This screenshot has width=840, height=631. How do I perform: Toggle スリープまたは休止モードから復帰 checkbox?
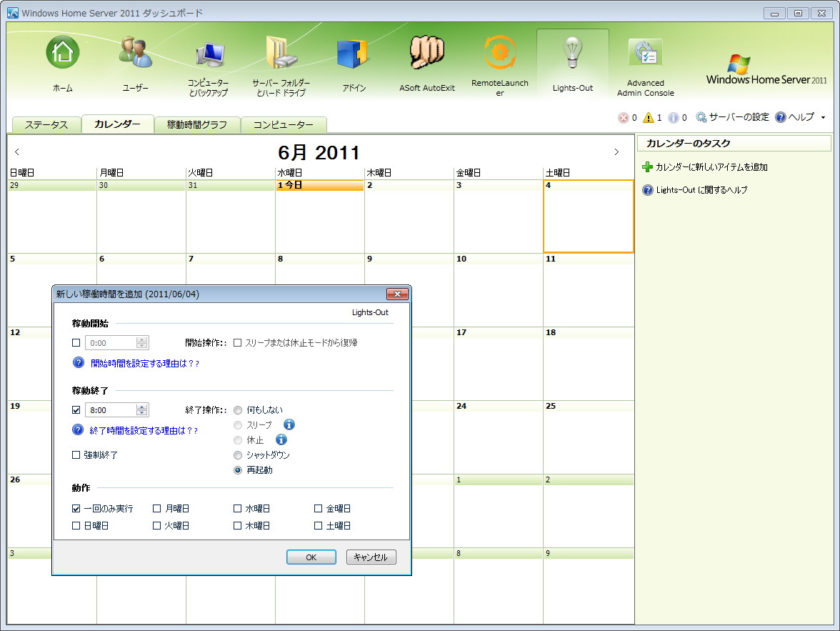237,342
